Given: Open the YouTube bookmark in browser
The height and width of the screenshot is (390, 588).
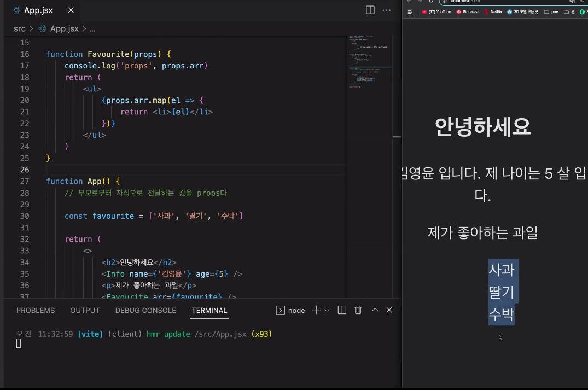Looking at the screenshot, I should point(436,12).
